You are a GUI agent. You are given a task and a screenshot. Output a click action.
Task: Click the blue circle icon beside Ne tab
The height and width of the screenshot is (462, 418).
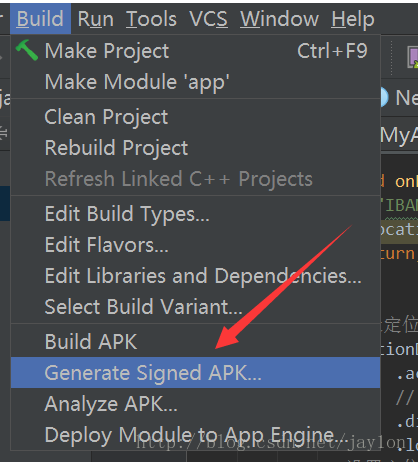coord(384,97)
